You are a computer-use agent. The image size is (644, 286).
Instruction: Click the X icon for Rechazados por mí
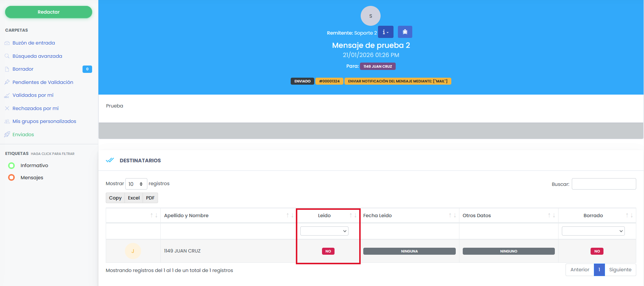7,108
